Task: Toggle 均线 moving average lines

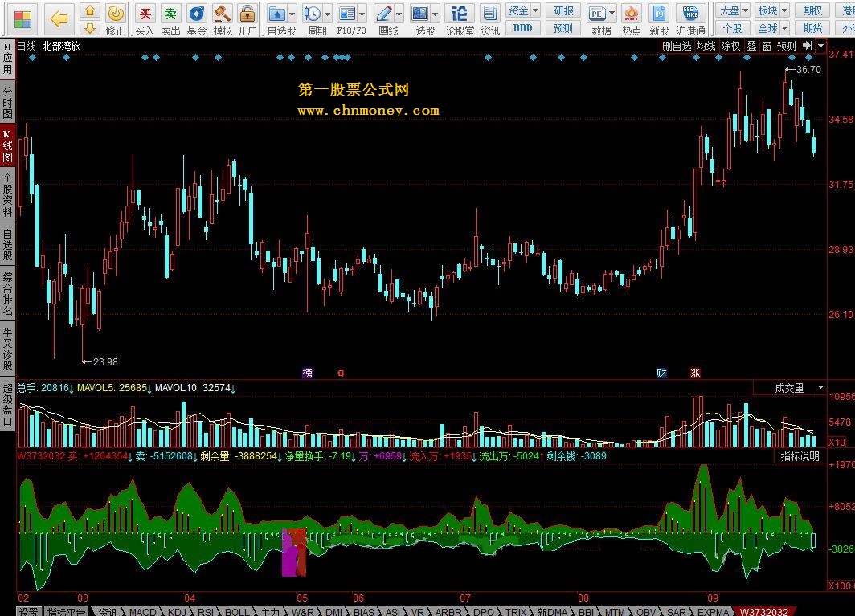Action: tap(706, 47)
